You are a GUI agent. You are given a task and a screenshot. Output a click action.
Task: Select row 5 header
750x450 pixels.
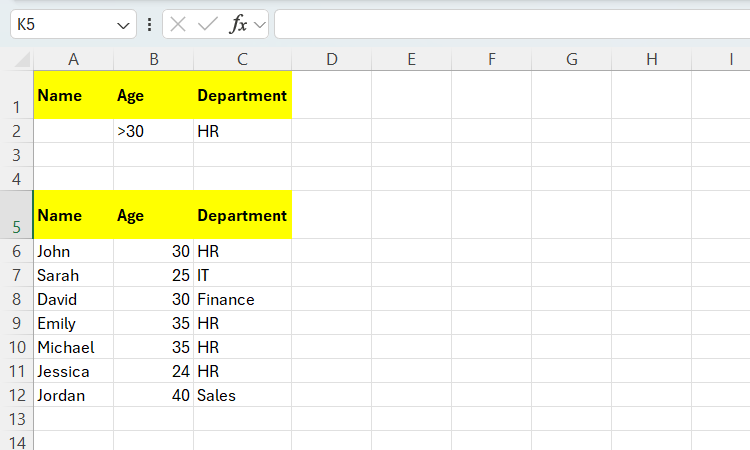16,215
